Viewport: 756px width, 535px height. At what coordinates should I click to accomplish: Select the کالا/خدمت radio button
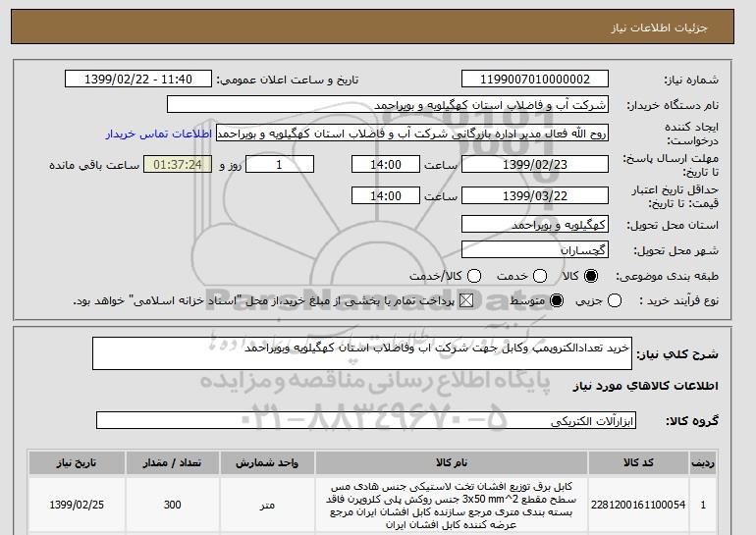[x=474, y=276]
